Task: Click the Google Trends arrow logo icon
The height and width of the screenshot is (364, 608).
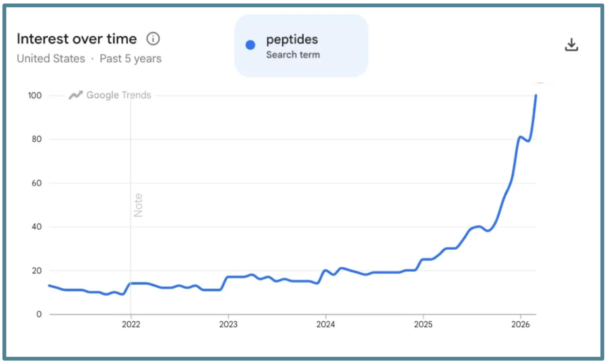Action: coord(75,95)
